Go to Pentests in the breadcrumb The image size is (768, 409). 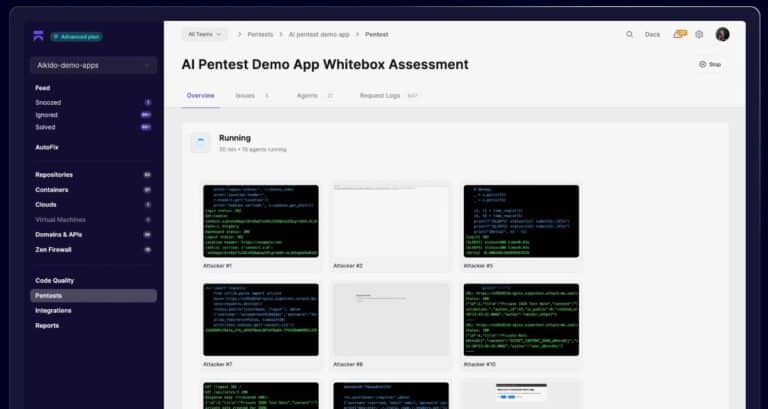click(260, 34)
